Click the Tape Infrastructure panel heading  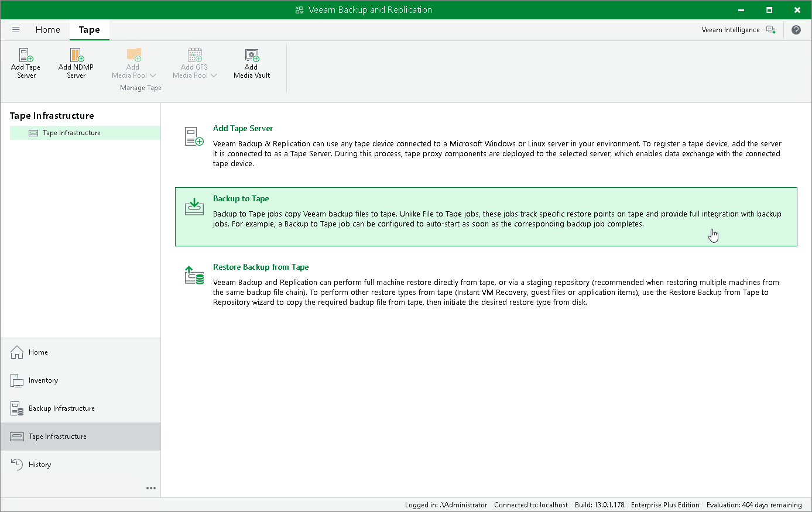52,116
